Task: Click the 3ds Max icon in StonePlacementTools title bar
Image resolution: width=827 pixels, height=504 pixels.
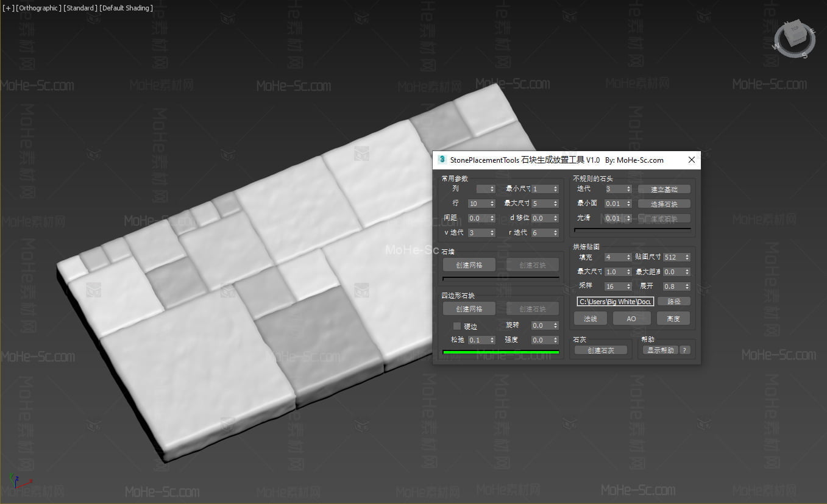Action: click(x=442, y=160)
